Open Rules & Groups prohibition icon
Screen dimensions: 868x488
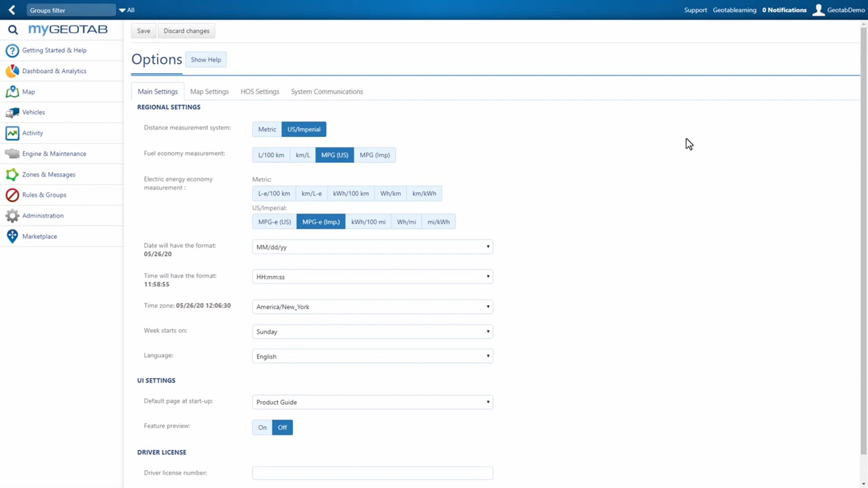pos(12,195)
